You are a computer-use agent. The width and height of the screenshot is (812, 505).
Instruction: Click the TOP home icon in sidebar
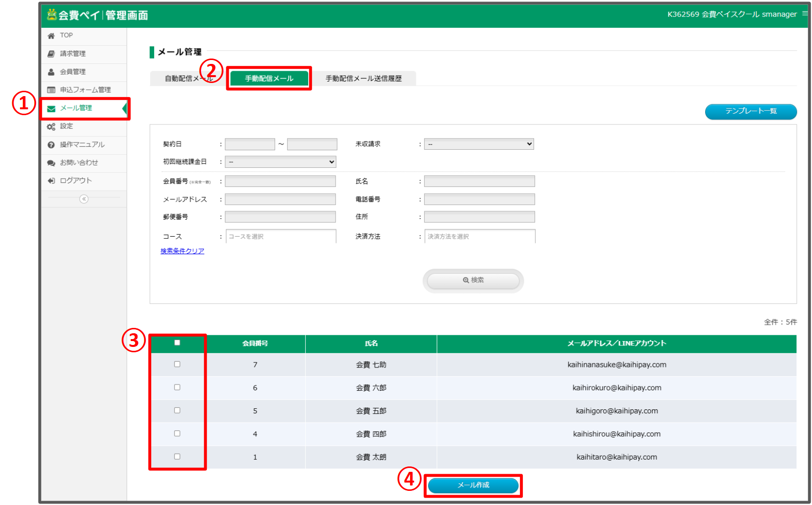(x=51, y=36)
